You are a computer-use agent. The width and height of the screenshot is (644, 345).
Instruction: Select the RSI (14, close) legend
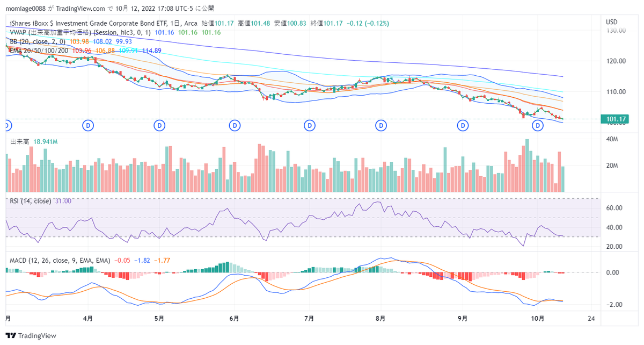[31, 201]
